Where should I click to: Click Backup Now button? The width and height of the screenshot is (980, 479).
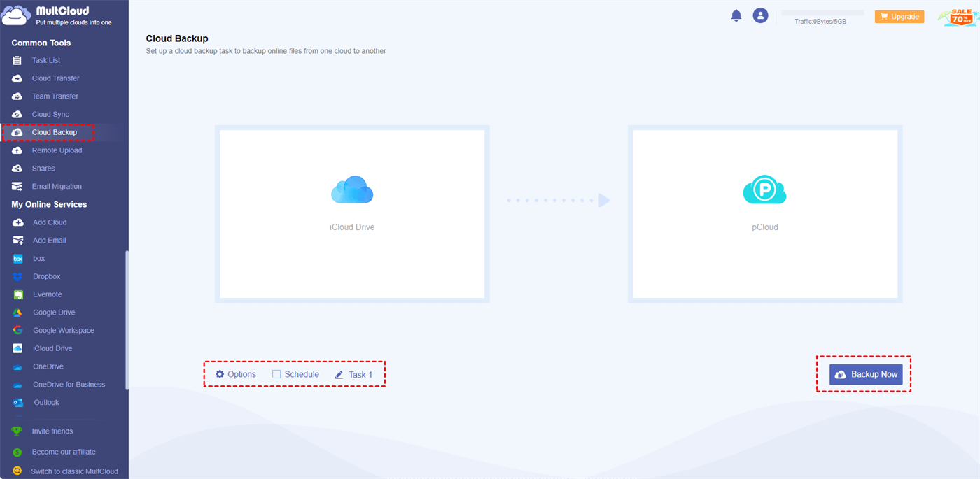pos(866,374)
